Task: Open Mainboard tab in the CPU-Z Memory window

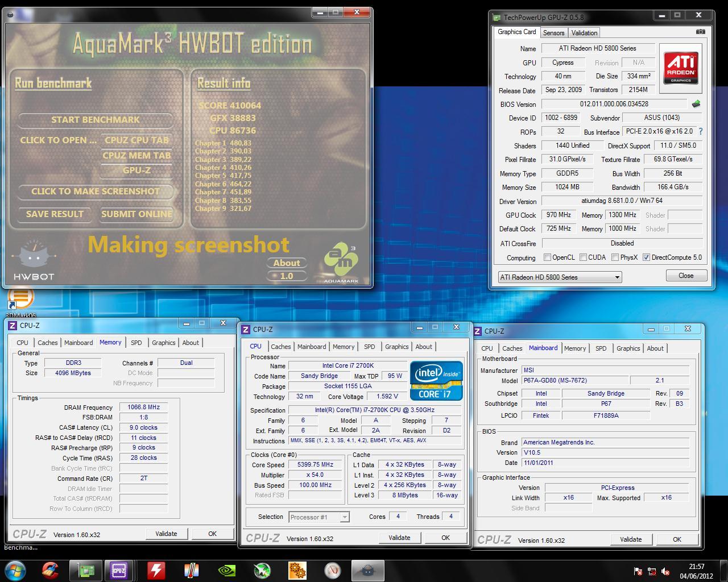Action: pos(78,343)
